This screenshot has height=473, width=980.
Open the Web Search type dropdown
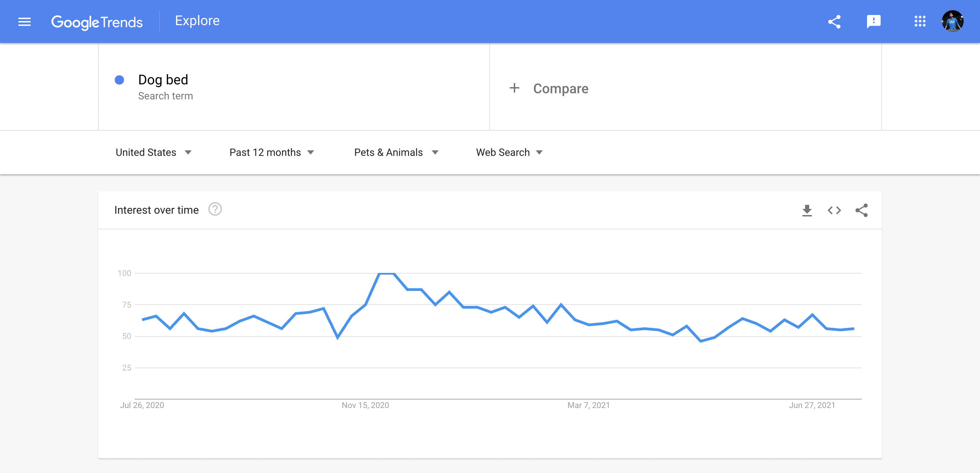(x=509, y=152)
